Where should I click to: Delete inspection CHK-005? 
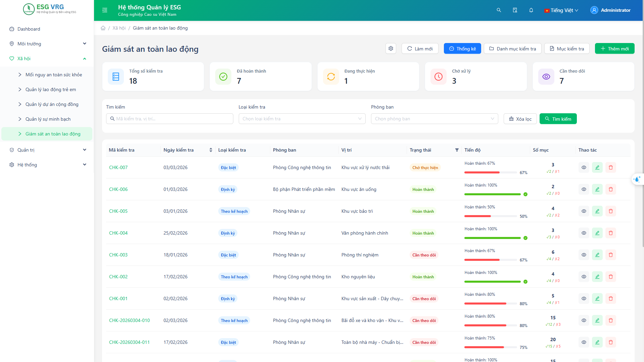coord(611,211)
